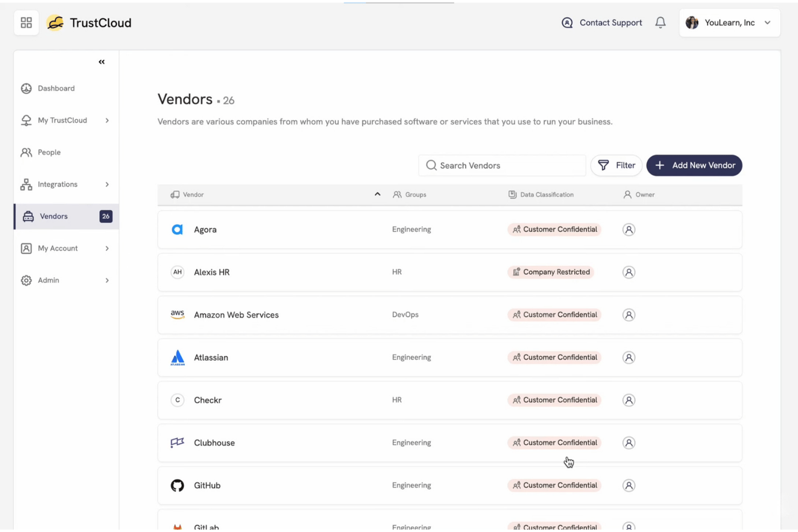Click Add New Vendor button
798x532 pixels.
click(694, 165)
